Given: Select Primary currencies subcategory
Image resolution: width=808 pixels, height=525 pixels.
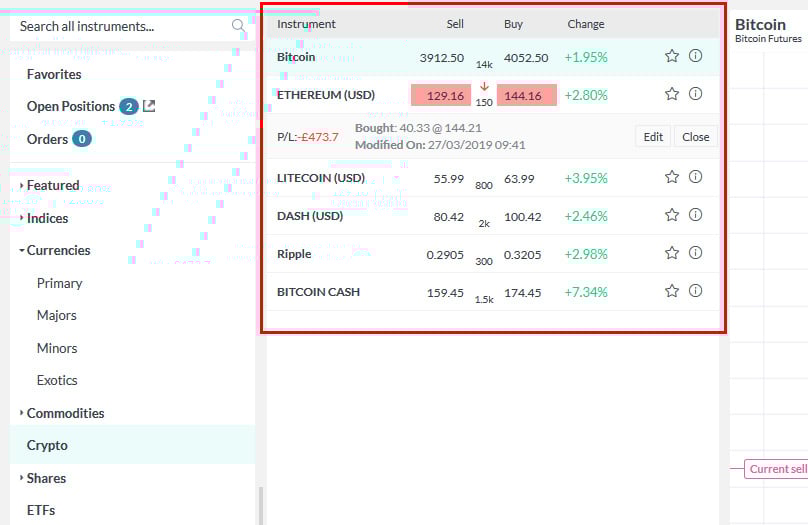Looking at the screenshot, I should (x=59, y=283).
